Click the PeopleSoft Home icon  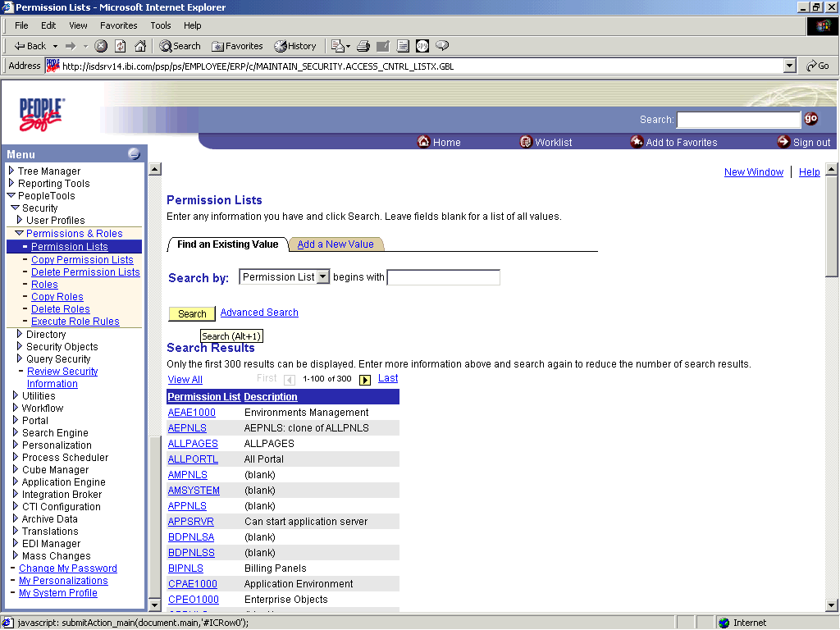pyautogui.click(x=424, y=141)
